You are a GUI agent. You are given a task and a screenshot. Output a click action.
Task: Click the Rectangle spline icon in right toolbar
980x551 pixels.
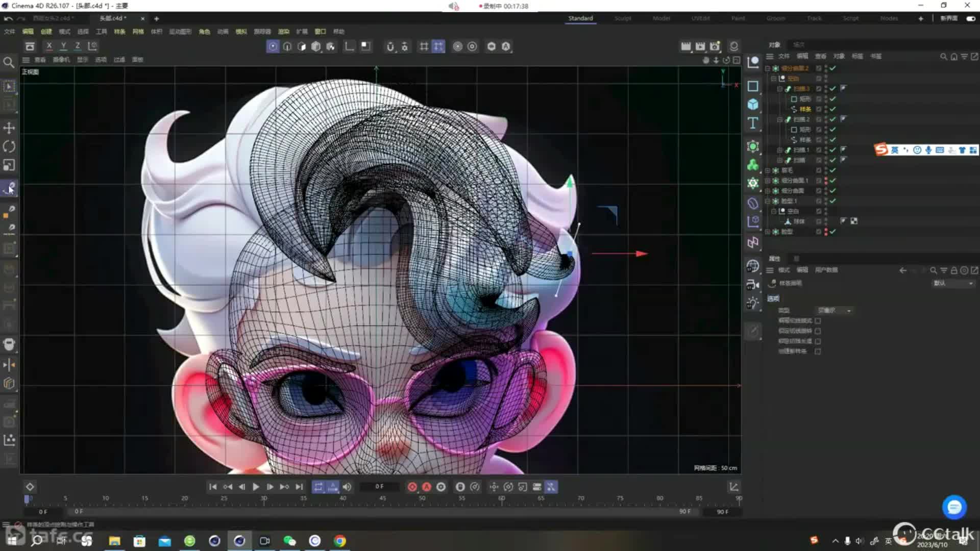click(x=753, y=86)
